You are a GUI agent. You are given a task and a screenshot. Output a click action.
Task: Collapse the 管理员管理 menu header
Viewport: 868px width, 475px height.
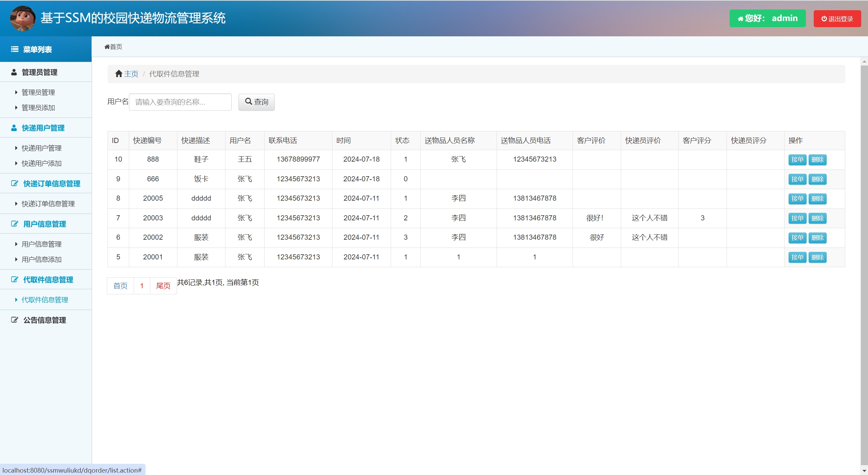pos(39,72)
